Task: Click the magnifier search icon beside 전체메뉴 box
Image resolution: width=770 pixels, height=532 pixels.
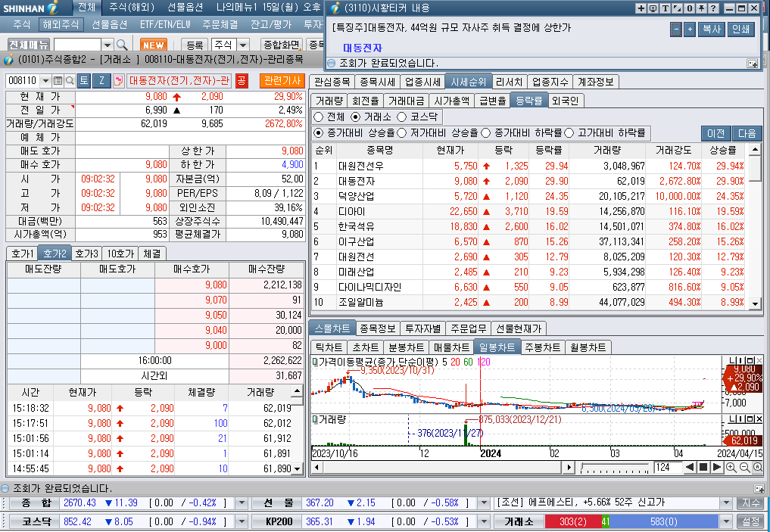Action: (x=122, y=45)
